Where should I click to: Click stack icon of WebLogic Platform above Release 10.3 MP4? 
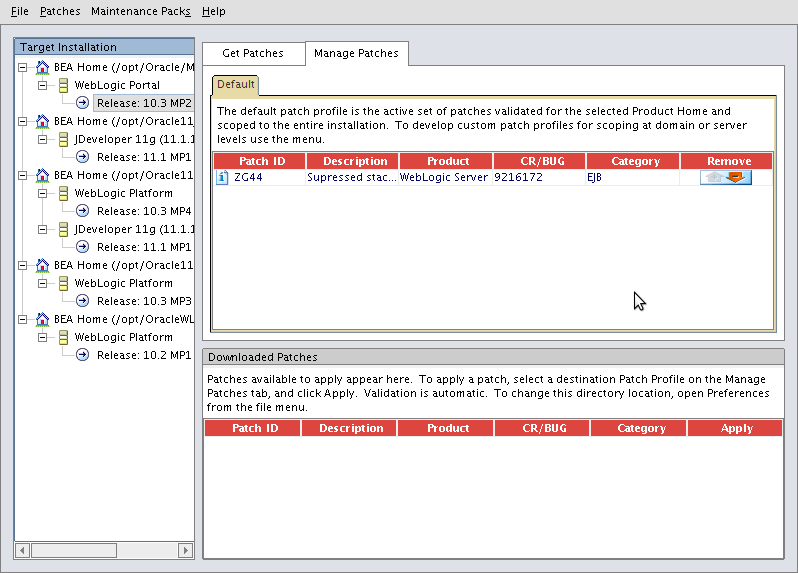64,193
